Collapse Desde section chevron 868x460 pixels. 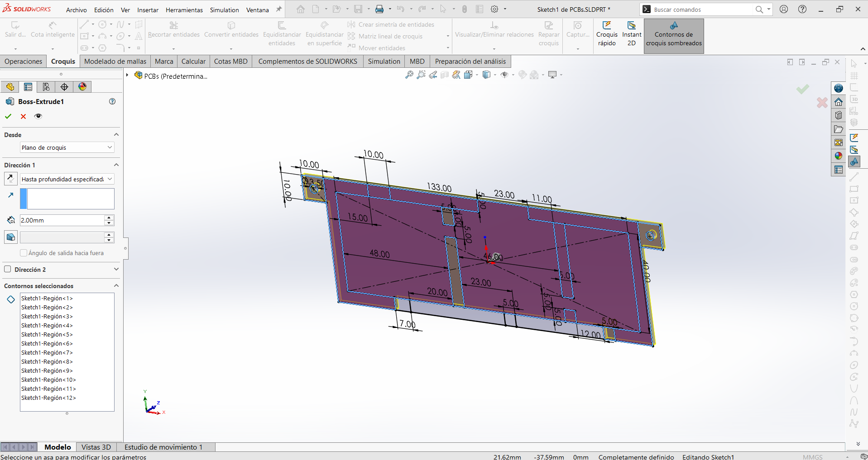116,135
